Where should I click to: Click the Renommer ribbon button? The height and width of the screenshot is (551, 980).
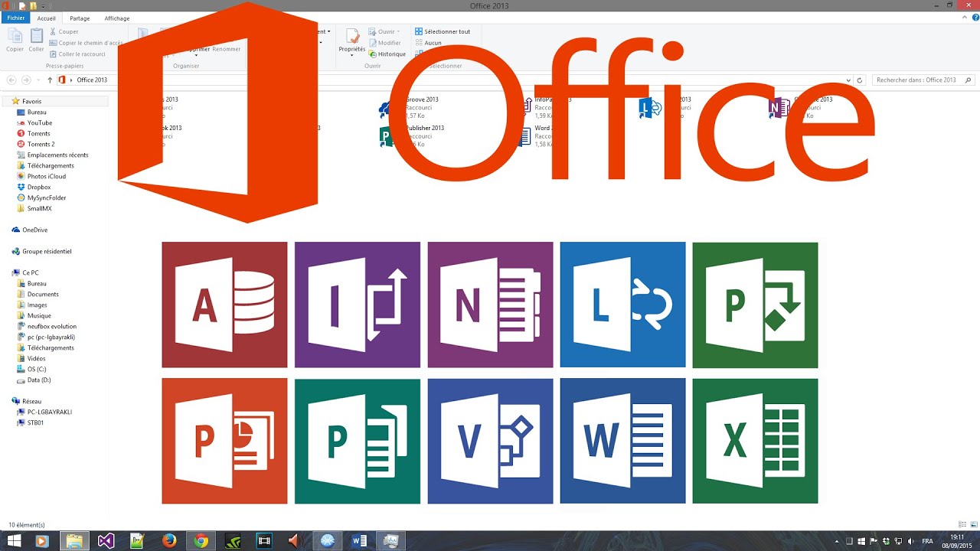(227, 49)
